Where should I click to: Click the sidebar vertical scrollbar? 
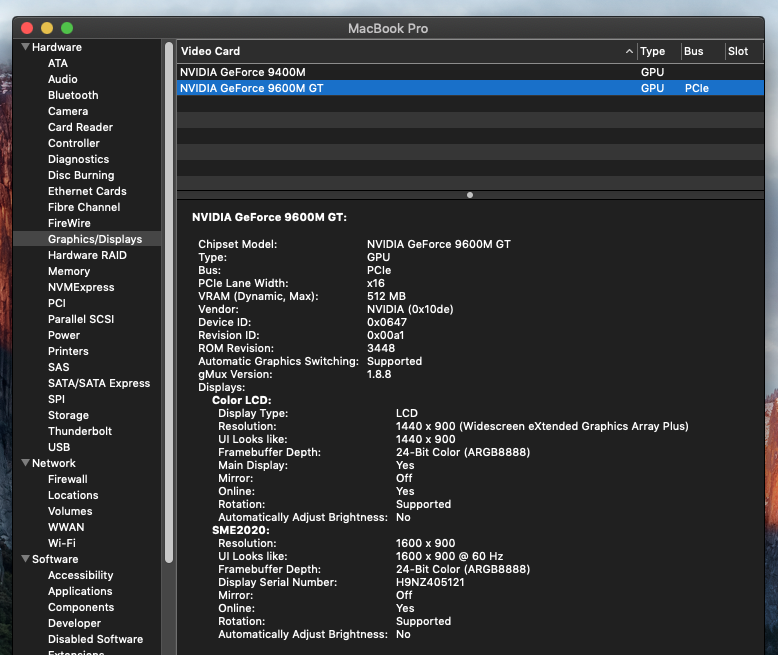(169, 303)
